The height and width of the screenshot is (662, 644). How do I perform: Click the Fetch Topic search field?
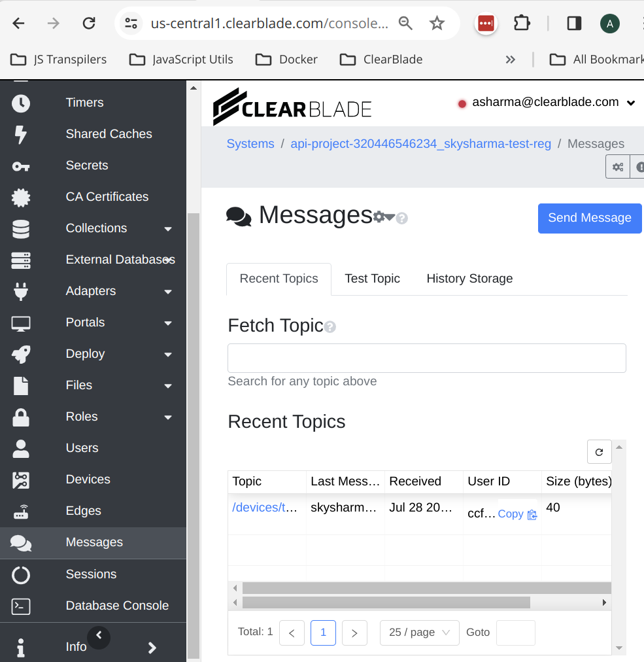(426, 358)
